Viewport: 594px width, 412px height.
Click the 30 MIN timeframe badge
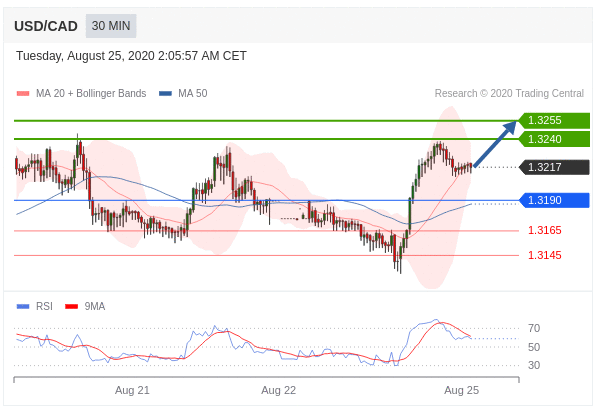pos(111,26)
